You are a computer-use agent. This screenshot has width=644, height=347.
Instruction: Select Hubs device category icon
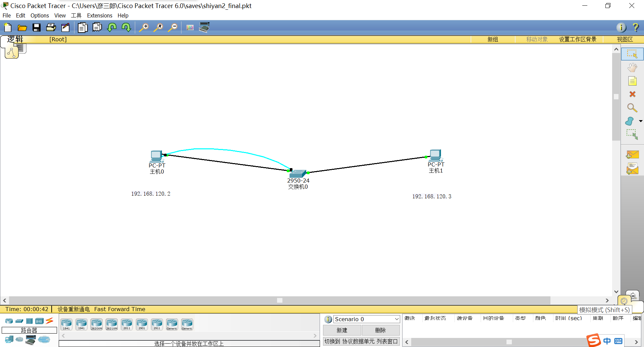pos(30,321)
